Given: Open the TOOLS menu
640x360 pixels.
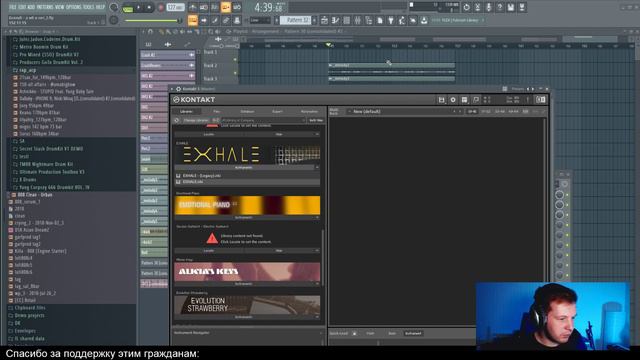Looking at the screenshot, I should [89, 7].
